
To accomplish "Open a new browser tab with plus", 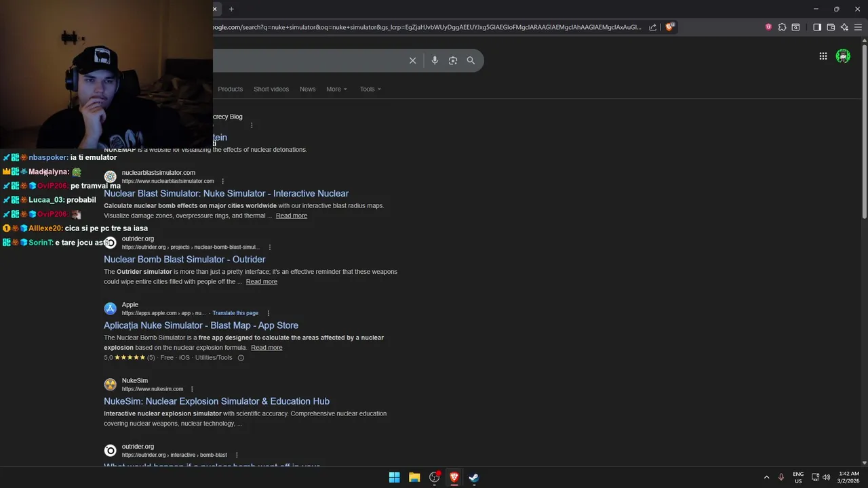I will pyautogui.click(x=231, y=9).
